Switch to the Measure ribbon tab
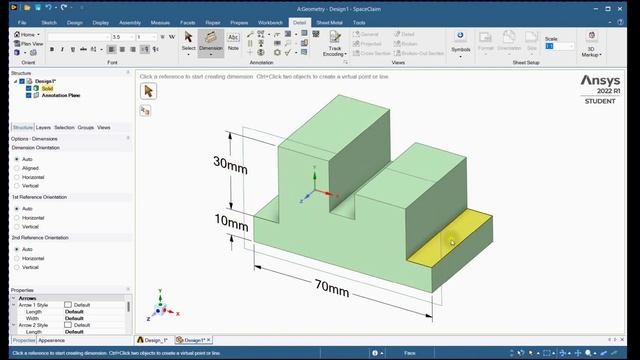The width and height of the screenshot is (640, 360). point(160,22)
